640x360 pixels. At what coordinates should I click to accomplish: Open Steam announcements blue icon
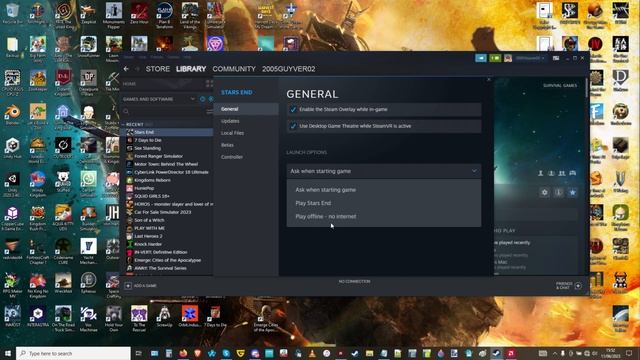481,58
